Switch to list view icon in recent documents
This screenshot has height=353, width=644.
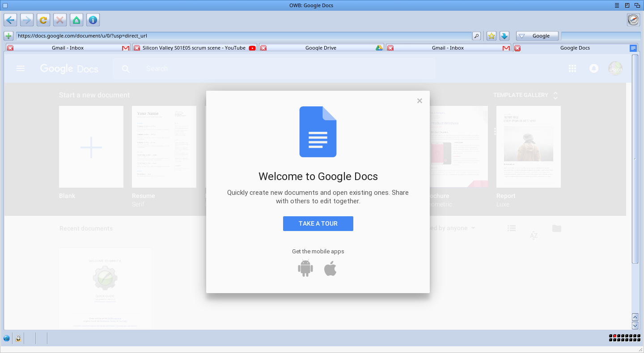(512, 228)
